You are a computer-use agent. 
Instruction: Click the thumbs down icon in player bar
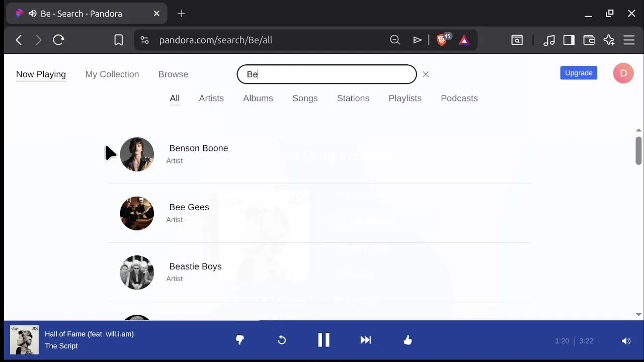coord(240,340)
